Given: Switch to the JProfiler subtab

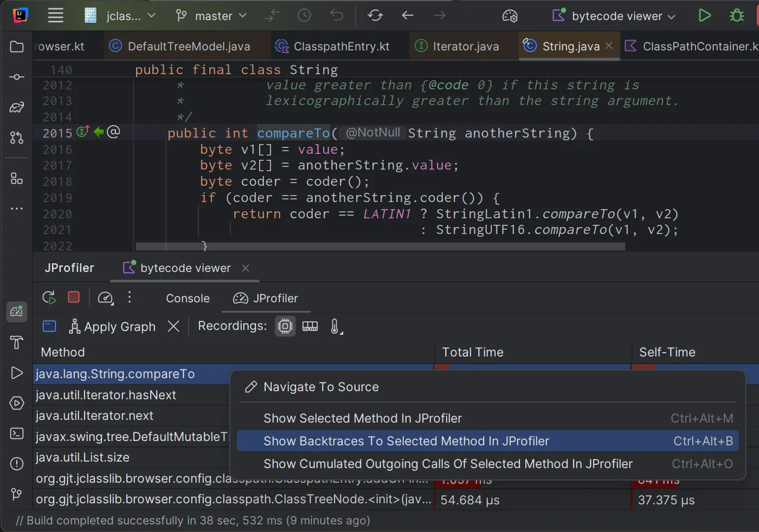Looking at the screenshot, I should click(x=266, y=299).
